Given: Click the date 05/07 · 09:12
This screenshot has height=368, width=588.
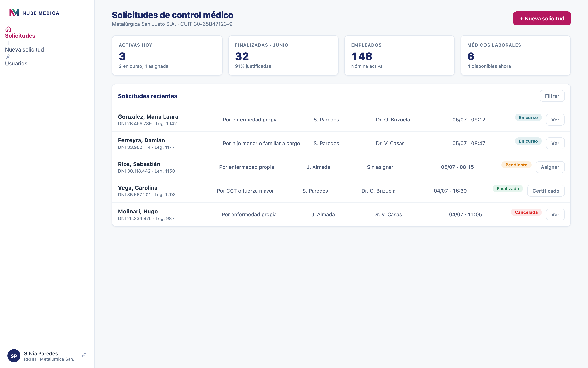Looking at the screenshot, I should [469, 120].
